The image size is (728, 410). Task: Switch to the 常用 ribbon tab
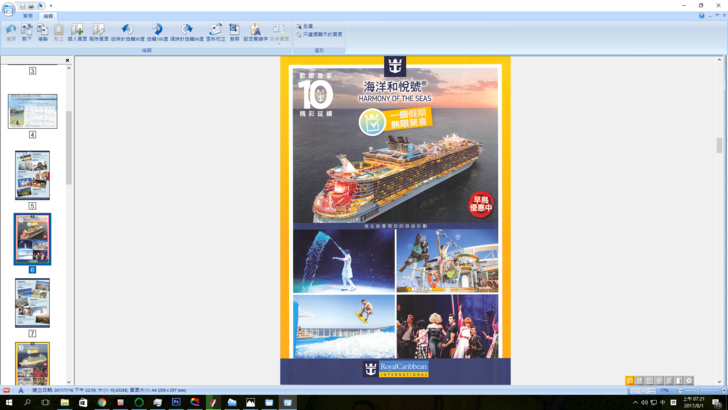pyautogui.click(x=28, y=16)
